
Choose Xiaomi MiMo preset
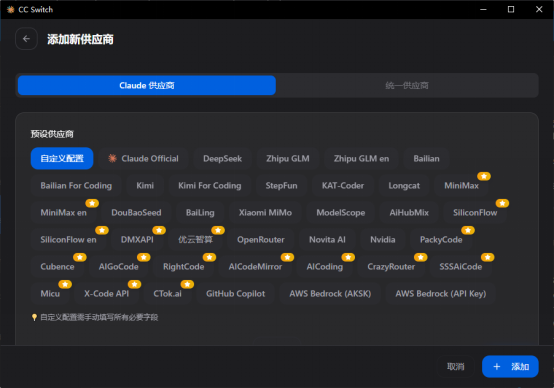tap(265, 212)
